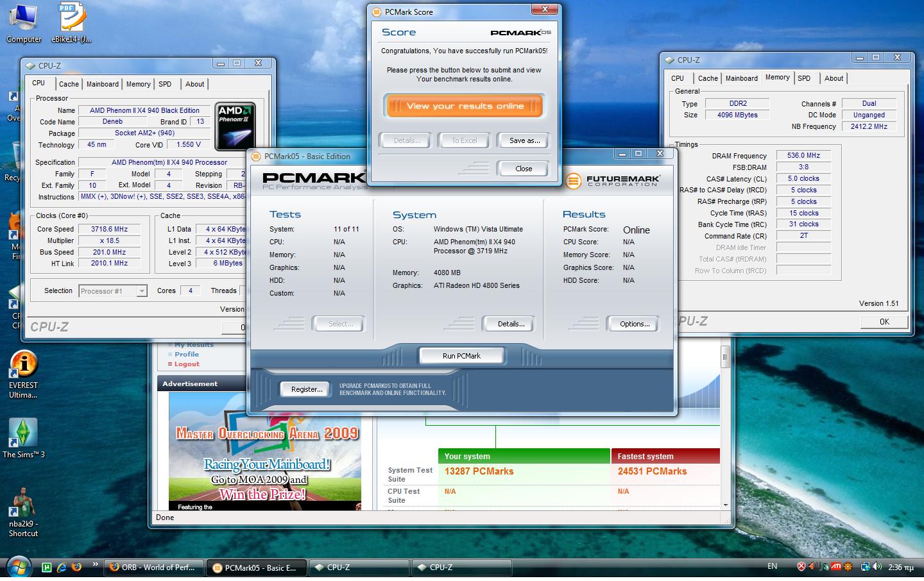
Task: Open About tab in right CPU-Z window
Action: pyautogui.click(x=834, y=78)
